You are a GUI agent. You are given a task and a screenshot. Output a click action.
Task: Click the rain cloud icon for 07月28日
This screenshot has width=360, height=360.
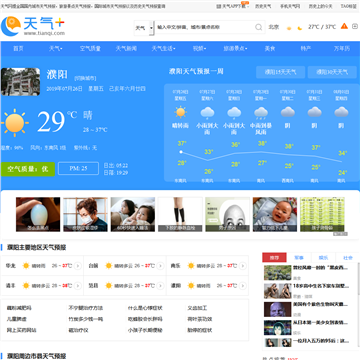[234, 113]
